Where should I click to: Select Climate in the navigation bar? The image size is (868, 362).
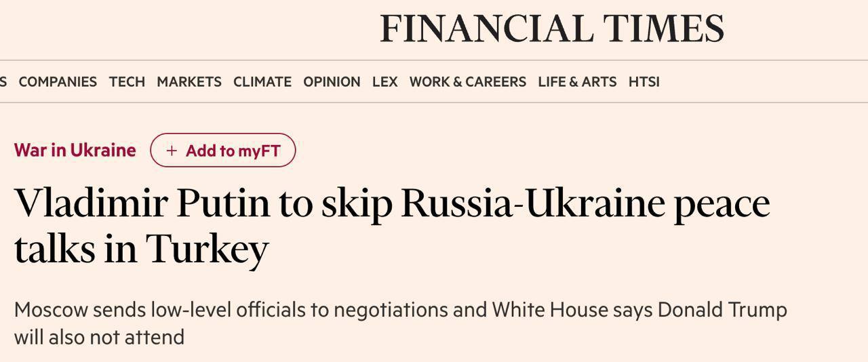coord(262,82)
